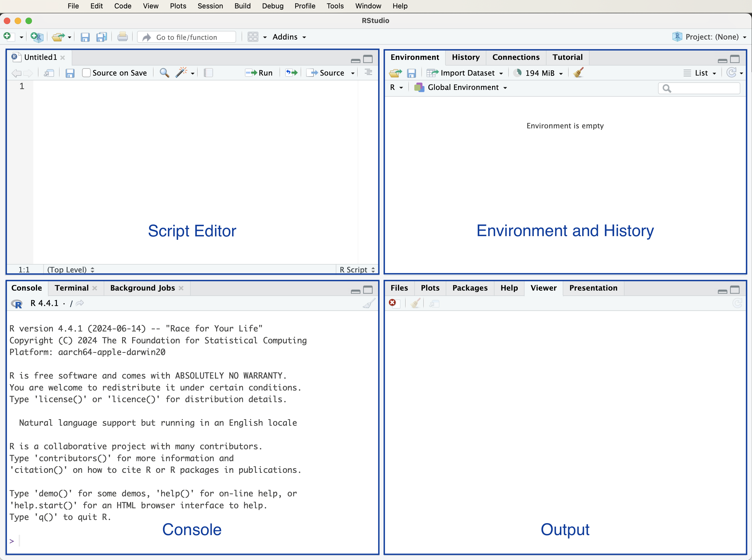The image size is (752, 560).
Task: Click the Save current document icon in main toolbar
Action: (x=85, y=37)
